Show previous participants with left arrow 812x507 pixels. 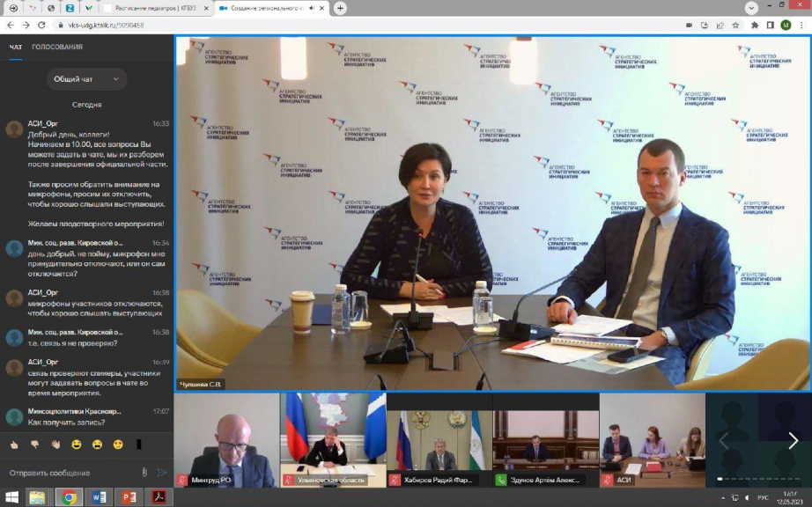pyautogui.click(x=723, y=441)
